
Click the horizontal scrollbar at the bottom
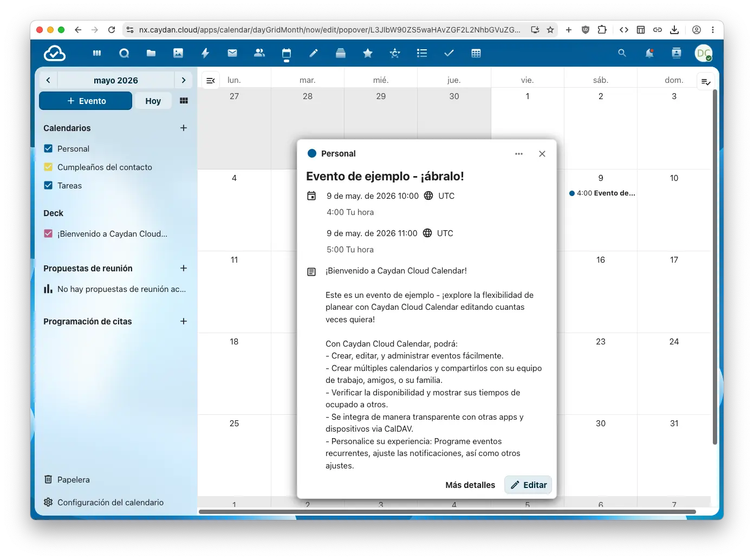pyautogui.click(x=447, y=512)
